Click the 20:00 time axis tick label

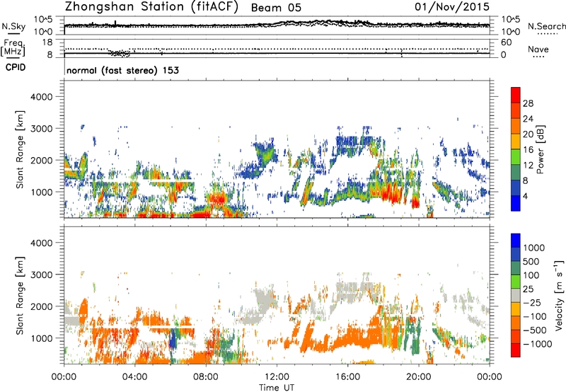[x=419, y=377]
